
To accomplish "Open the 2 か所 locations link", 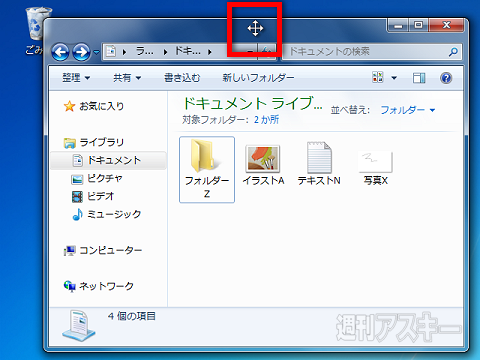I will (266, 120).
